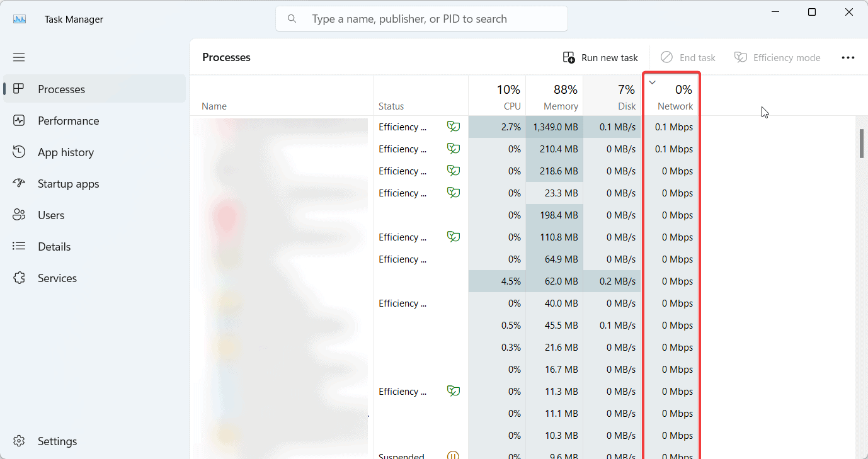Switch to the Users page
868x459 pixels.
94,215
